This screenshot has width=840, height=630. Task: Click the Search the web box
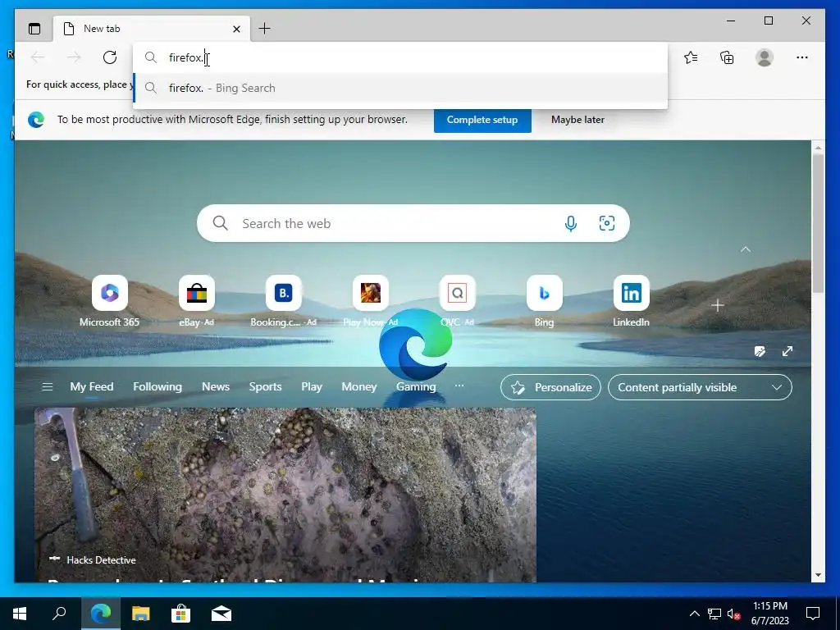click(413, 223)
